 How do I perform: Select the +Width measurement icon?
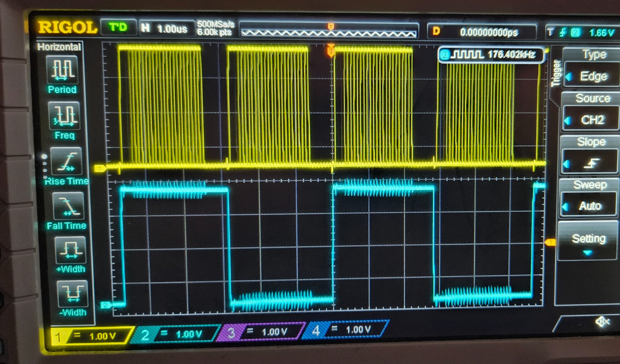[70, 250]
